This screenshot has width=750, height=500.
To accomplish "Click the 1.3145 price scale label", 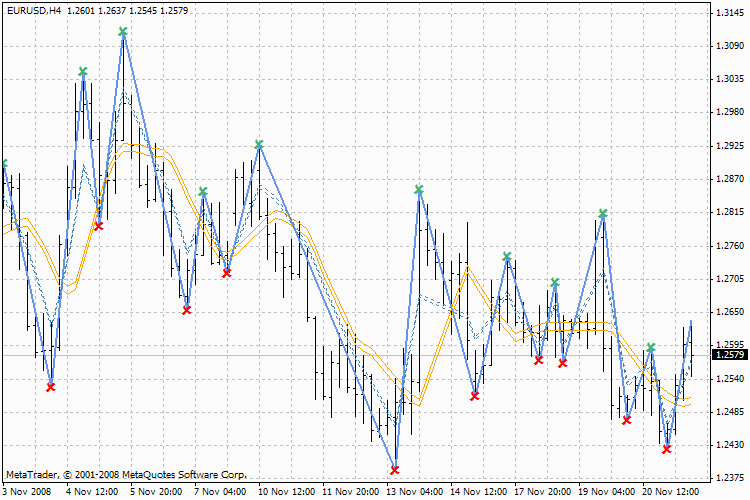I will tap(727, 13).
